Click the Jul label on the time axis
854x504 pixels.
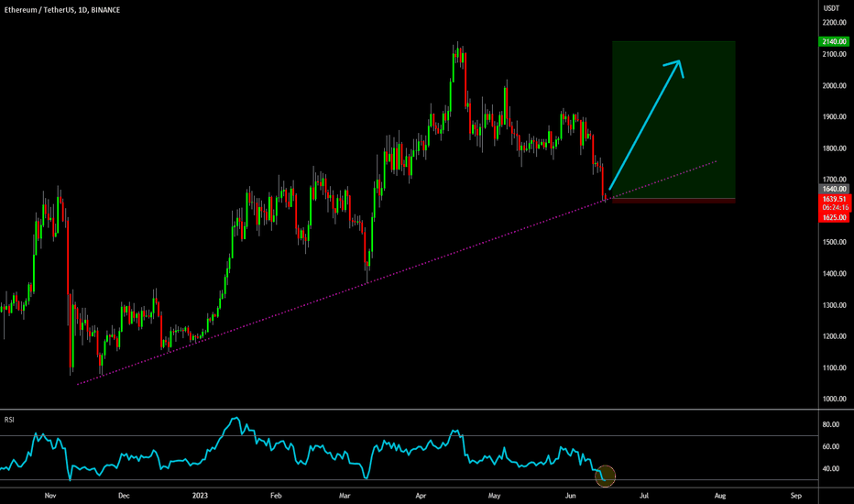644,495
